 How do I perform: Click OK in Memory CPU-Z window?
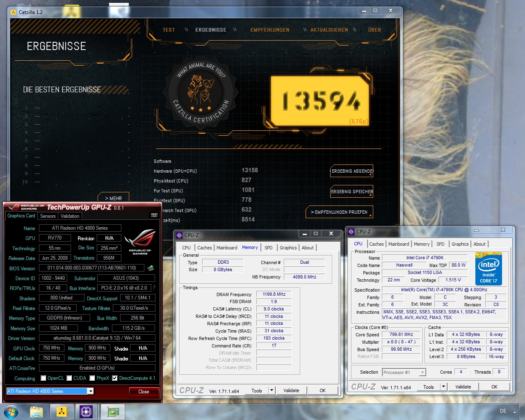(x=323, y=390)
